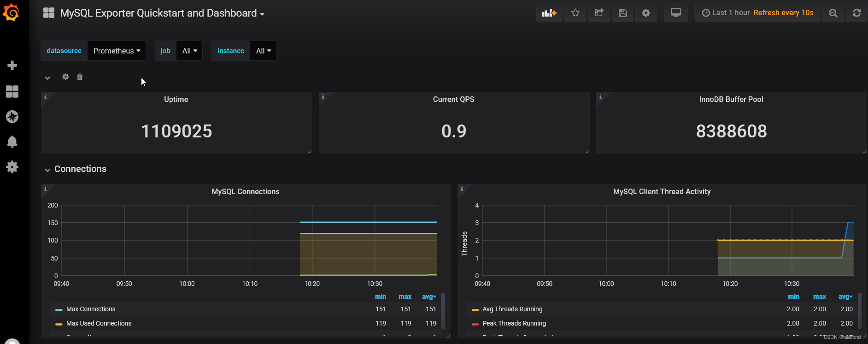Click the Share dashboard icon
This screenshot has height=344, width=868.
click(x=599, y=13)
